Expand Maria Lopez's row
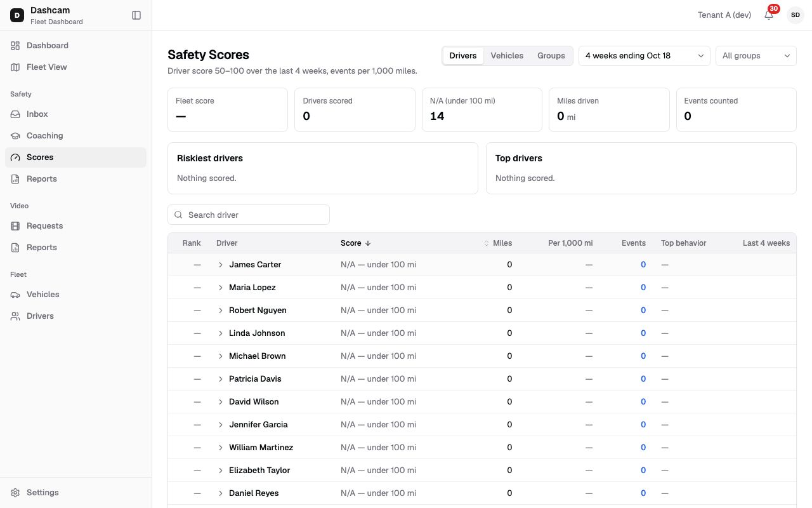This screenshot has height=508, width=812. tap(221, 288)
